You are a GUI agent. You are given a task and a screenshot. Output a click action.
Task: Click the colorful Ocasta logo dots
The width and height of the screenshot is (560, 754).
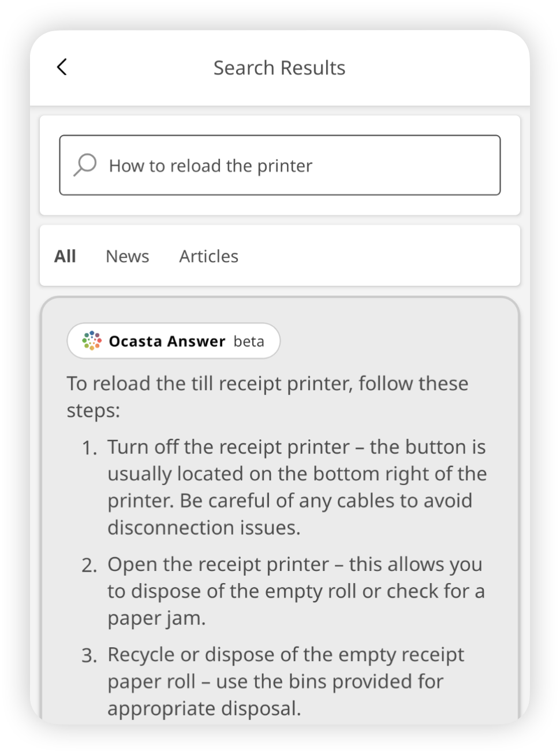[91, 341]
